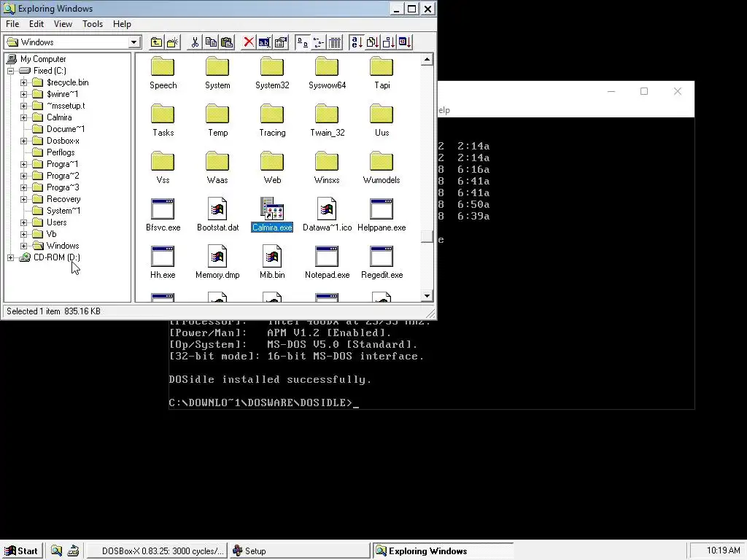Screen dimensions: 747x560
Task: Click the file pane scroll-up arrow
Action: [427, 60]
